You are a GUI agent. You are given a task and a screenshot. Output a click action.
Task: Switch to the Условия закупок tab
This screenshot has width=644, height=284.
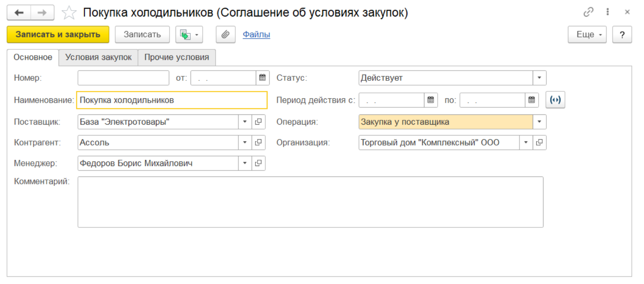98,57
